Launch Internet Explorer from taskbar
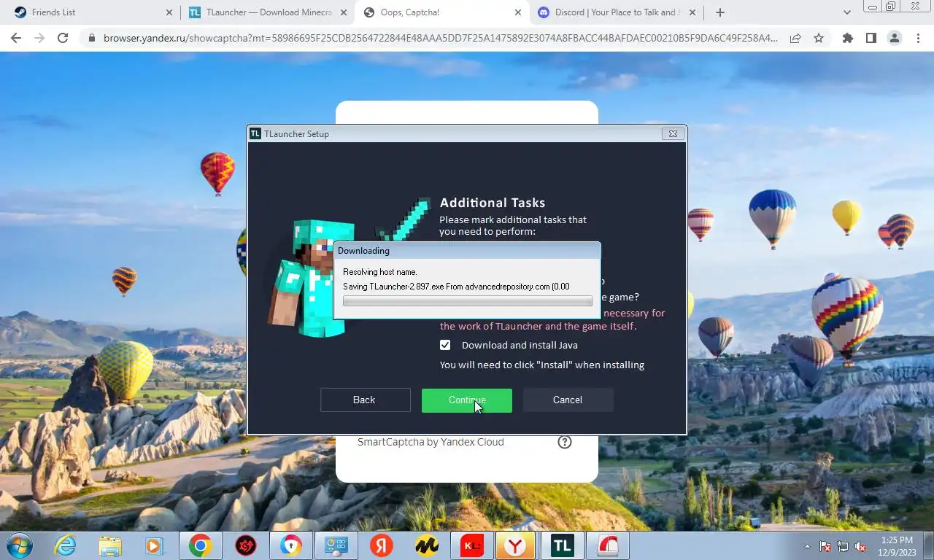Image resolution: width=934 pixels, height=560 pixels. tap(65, 545)
